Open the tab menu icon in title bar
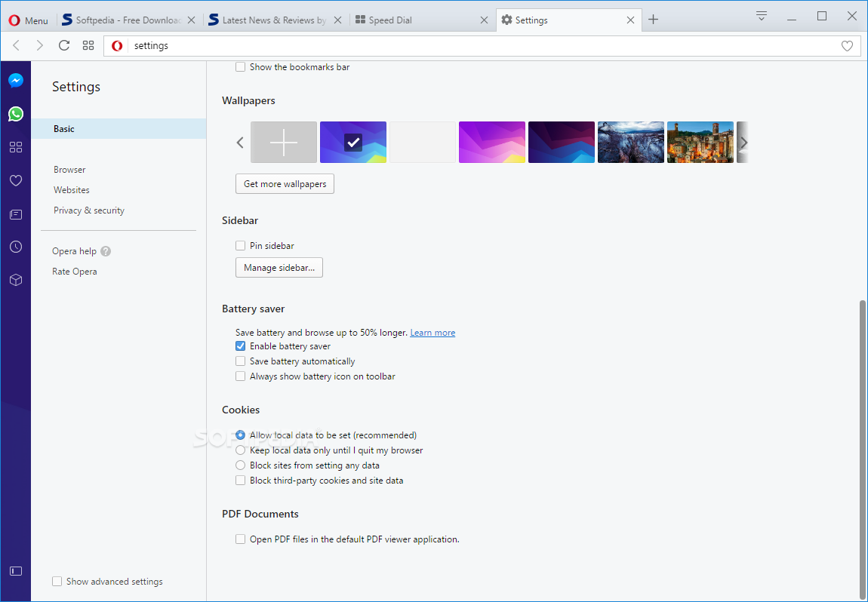868x602 pixels. (762, 16)
